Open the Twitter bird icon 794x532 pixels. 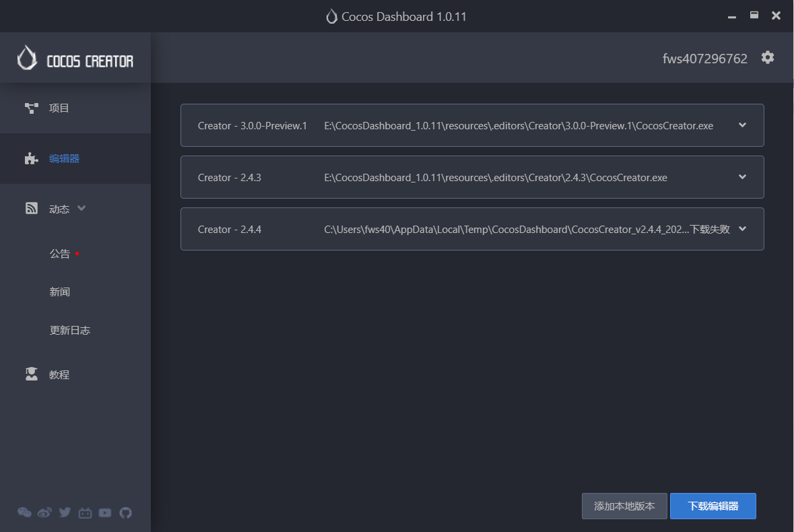pyautogui.click(x=65, y=512)
